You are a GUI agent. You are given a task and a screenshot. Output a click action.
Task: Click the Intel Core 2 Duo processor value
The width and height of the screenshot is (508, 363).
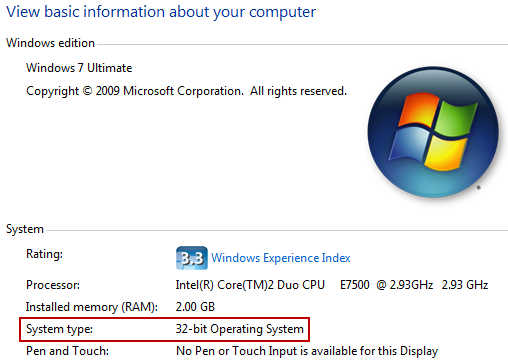point(332,285)
